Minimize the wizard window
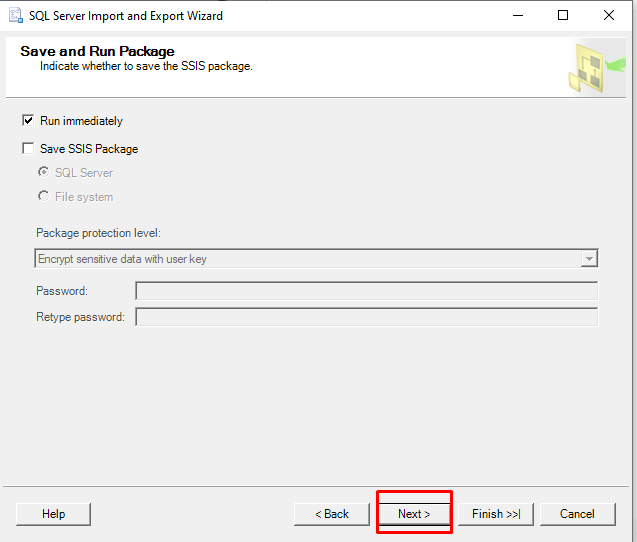Screen dimensions: 637x542 pos(518,15)
